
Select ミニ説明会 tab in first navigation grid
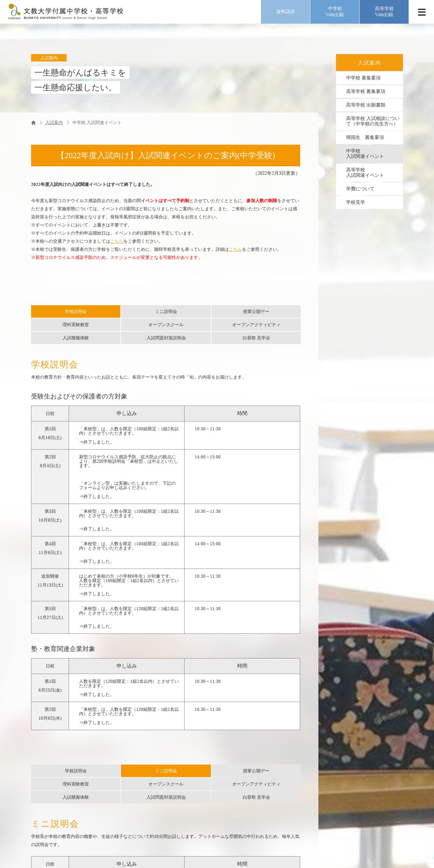click(166, 312)
